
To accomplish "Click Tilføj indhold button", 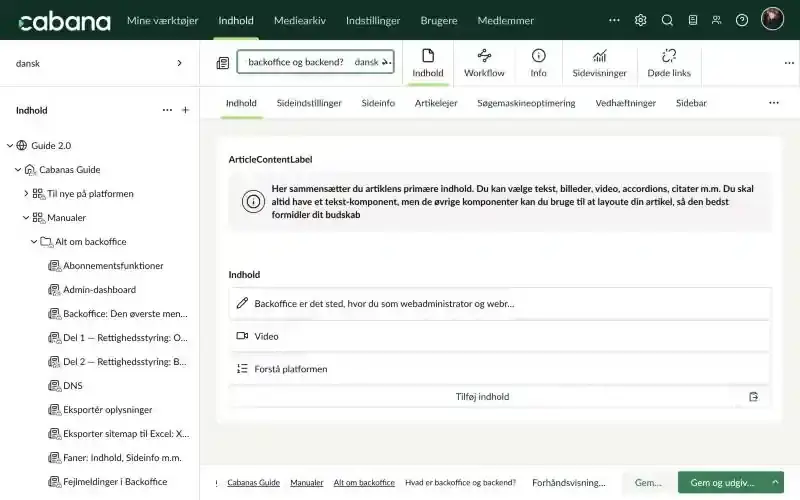I will point(482,397).
